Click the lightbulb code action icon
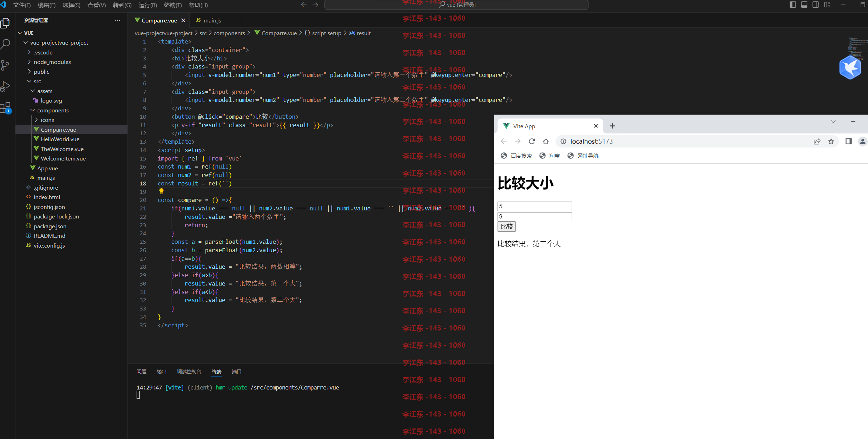Image resolution: width=868 pixels, height=439 pixels. (x=162, y=191)
